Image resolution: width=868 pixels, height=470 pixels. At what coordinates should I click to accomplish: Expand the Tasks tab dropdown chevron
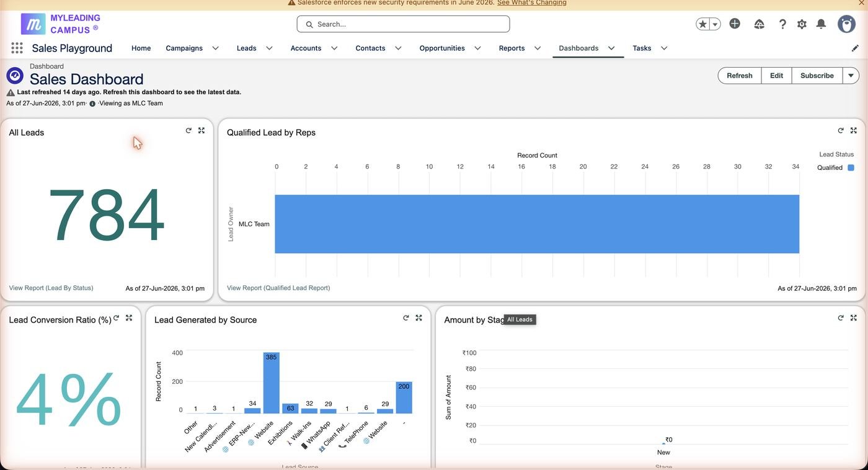664,48
